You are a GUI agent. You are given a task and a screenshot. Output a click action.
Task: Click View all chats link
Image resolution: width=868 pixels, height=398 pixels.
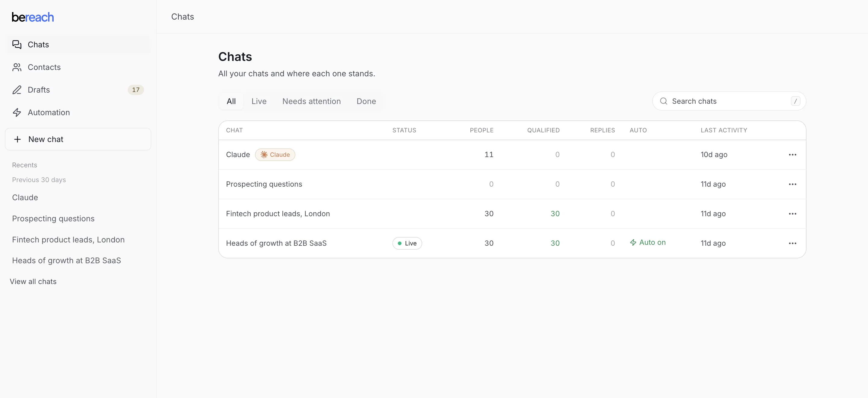click(x=33, y=281)
